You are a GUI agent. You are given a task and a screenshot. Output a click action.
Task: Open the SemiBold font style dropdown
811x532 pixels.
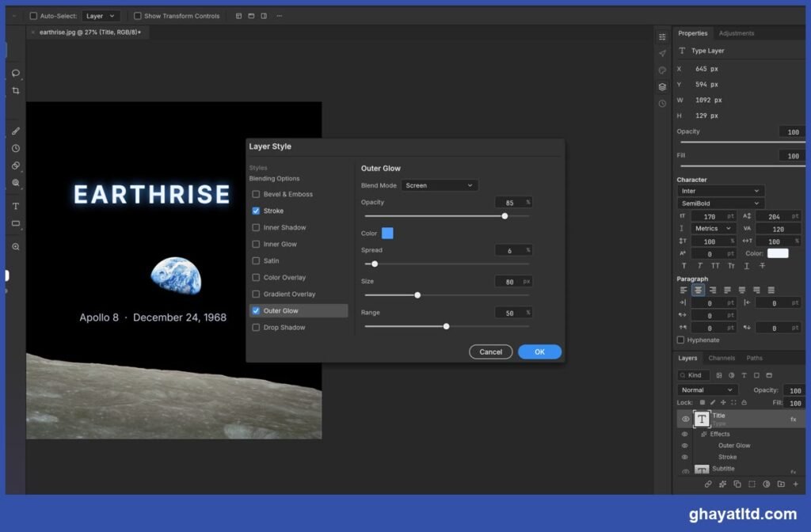pos(721,203)
